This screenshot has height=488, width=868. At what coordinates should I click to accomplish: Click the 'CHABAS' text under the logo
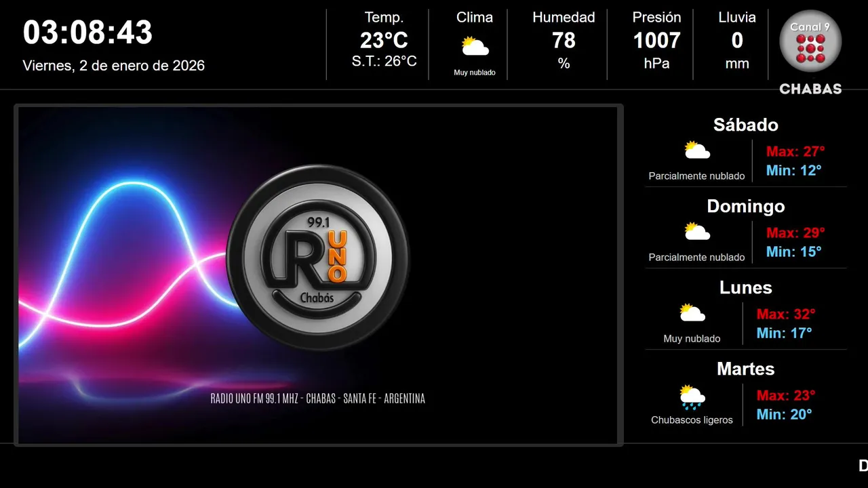(810, 89)
